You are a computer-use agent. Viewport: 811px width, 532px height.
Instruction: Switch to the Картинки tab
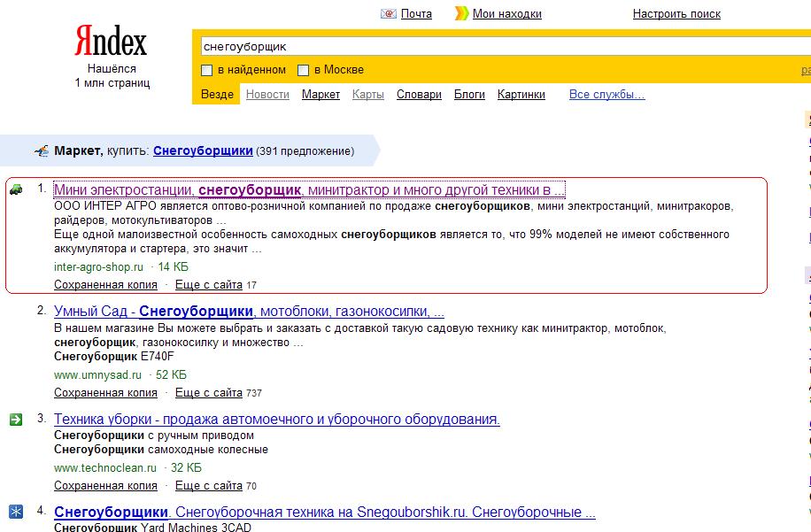tap(521, 95)
